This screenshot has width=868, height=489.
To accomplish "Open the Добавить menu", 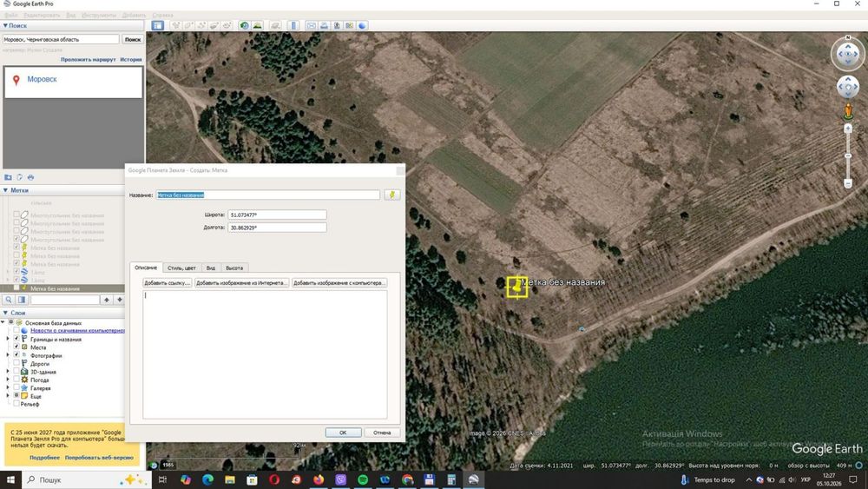I will pos(134,15).
